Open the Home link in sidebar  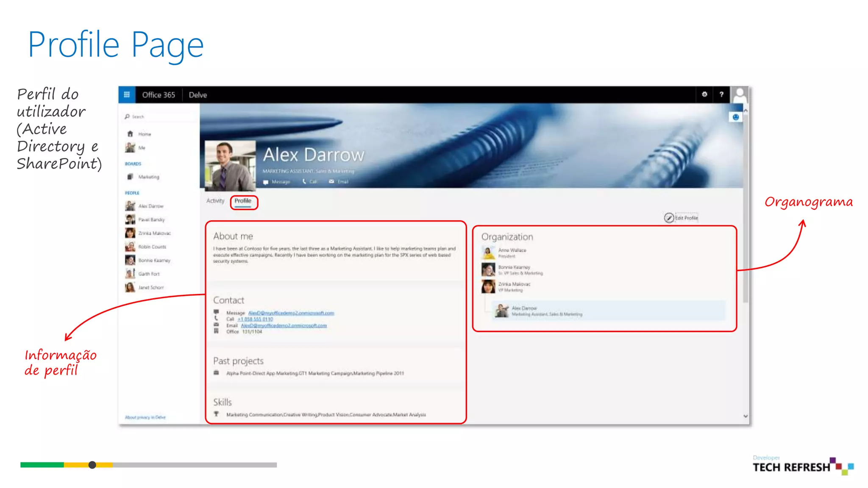point(145,134)
